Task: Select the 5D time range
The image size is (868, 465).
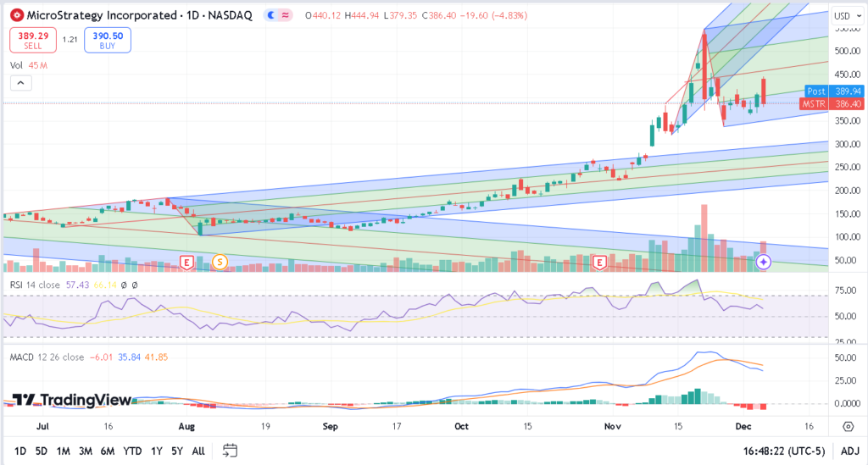Action: (x=42, y=451)
